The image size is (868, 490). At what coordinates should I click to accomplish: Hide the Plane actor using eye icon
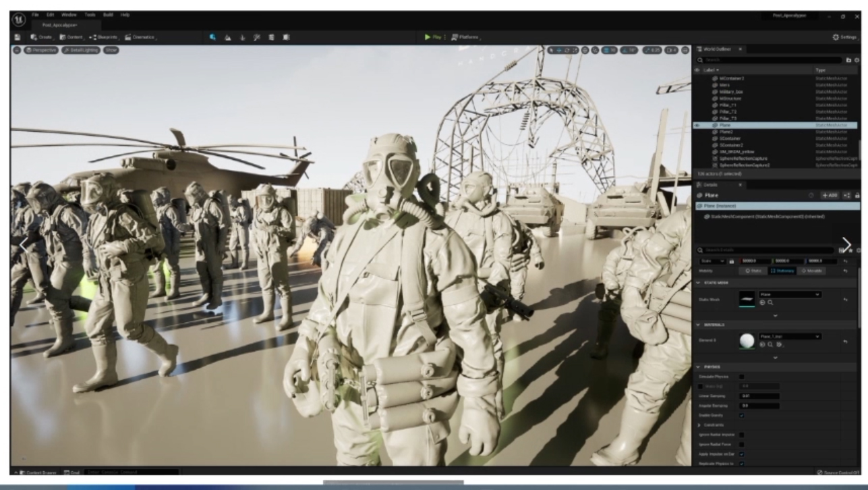[697, 126]
